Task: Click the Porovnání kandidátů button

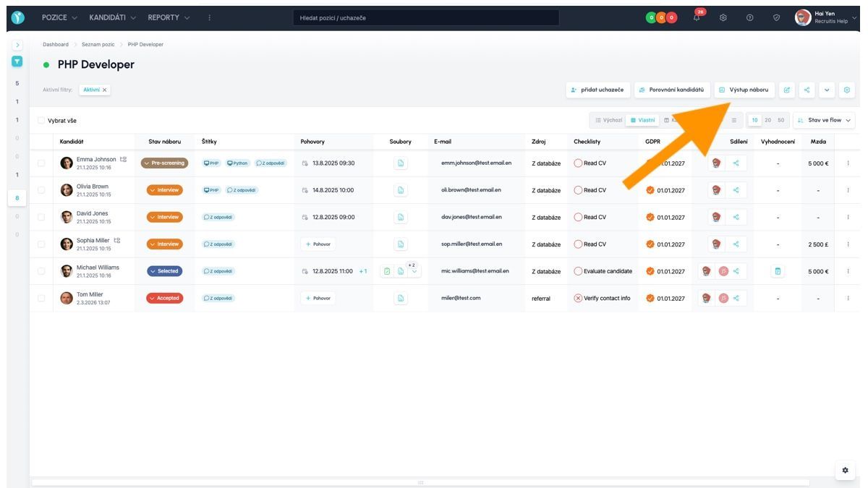Action: click(x=672, y=90)
